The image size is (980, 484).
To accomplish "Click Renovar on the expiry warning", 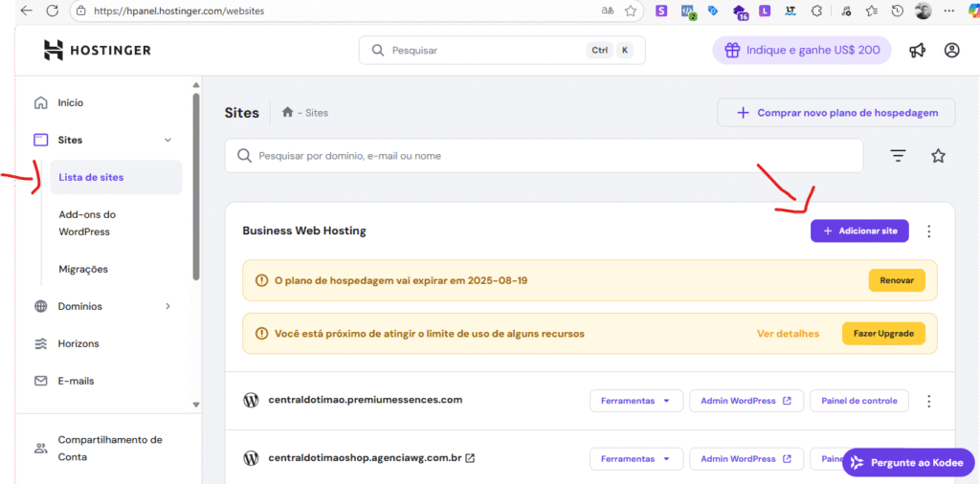I will tap(897, 280).
